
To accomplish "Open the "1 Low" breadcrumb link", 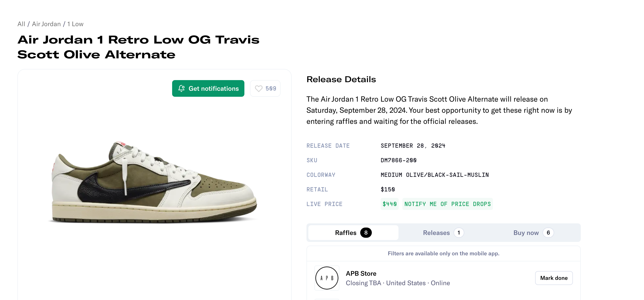I will tap(75, 24).
